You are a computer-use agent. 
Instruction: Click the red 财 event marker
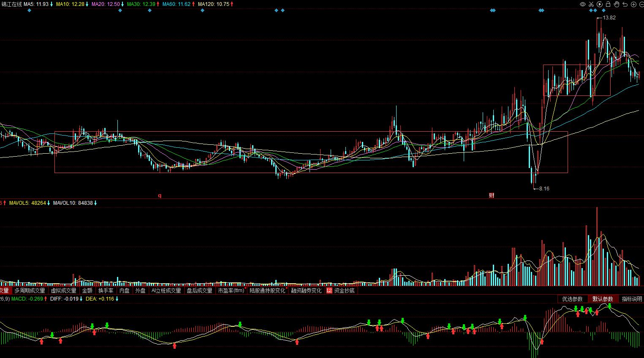pos(492,195)
